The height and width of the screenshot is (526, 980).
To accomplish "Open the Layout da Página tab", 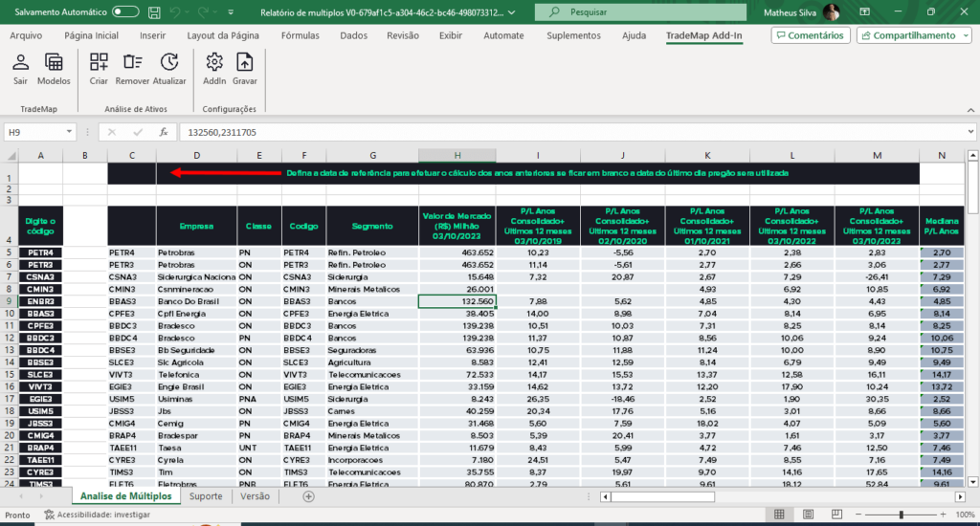I will (223, 35).
